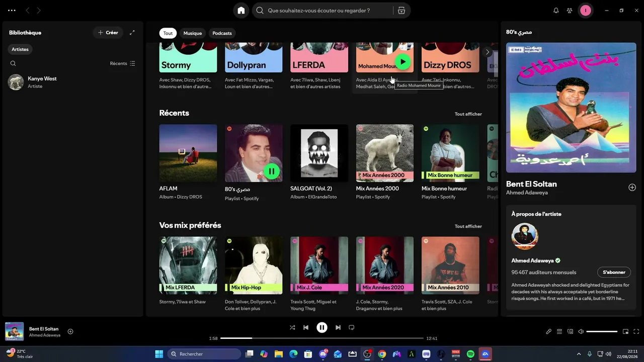Click the now-playing cover in player bar

click(x=15, y=331)
